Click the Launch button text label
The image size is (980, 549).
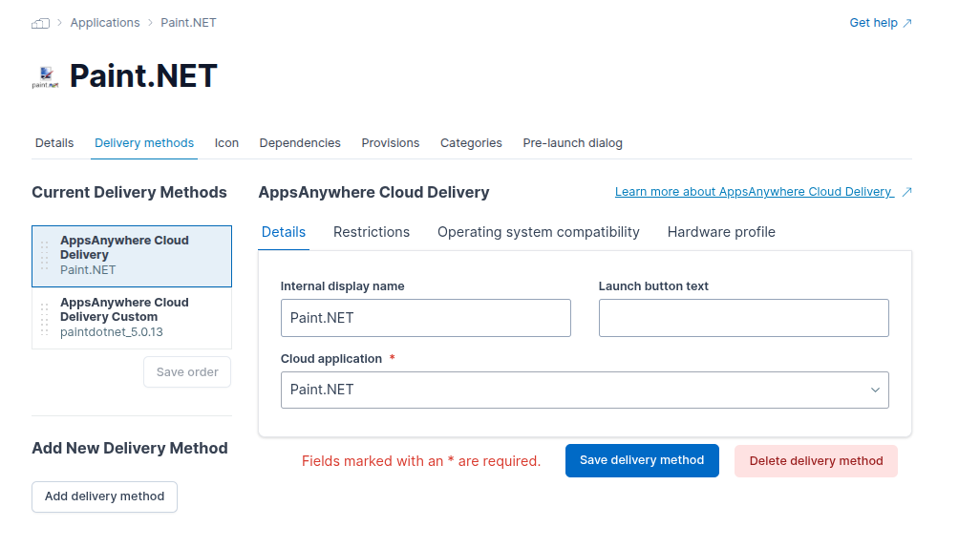pyautogui.click(x=653, y=286)
